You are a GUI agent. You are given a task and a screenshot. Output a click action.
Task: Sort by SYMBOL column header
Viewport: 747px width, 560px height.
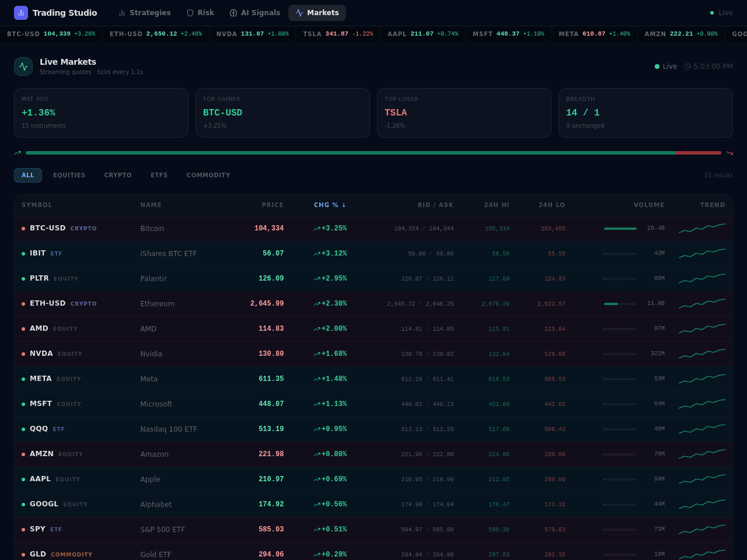coord(37,205)
